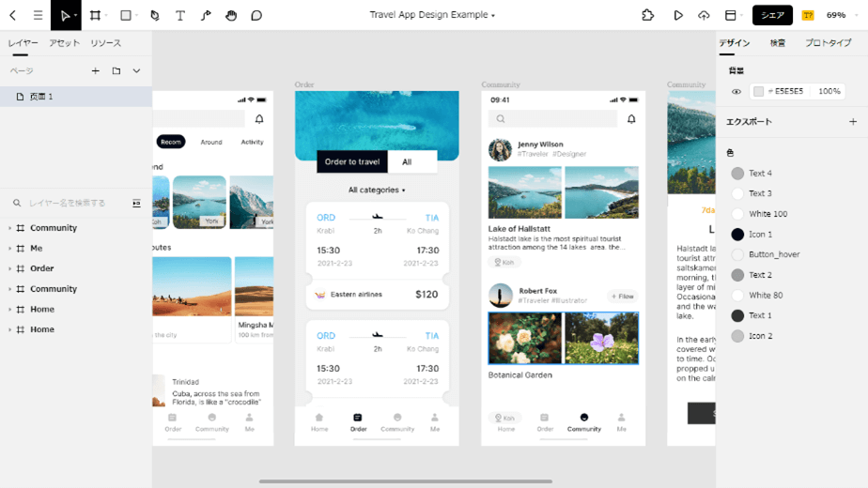Click the Flow button beside Robert Fox
This screenshot has height=488, width=868.
[x=622, y=297]
